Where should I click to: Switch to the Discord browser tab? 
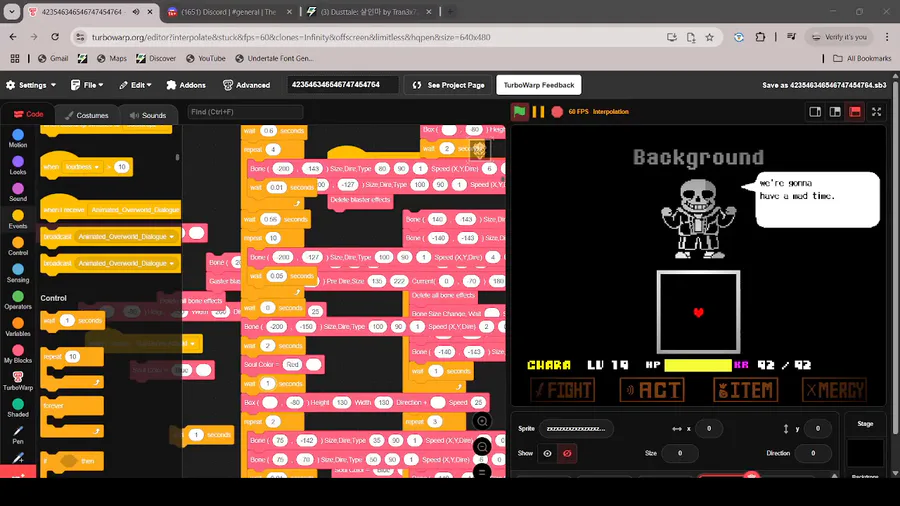pyautogui.click(x=230, y=11)
